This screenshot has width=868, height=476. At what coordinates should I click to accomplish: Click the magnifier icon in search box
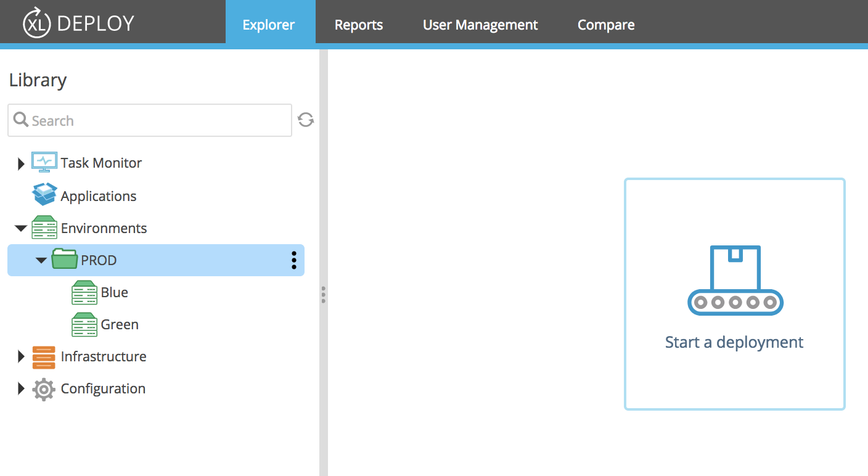(x=21, y=120)
